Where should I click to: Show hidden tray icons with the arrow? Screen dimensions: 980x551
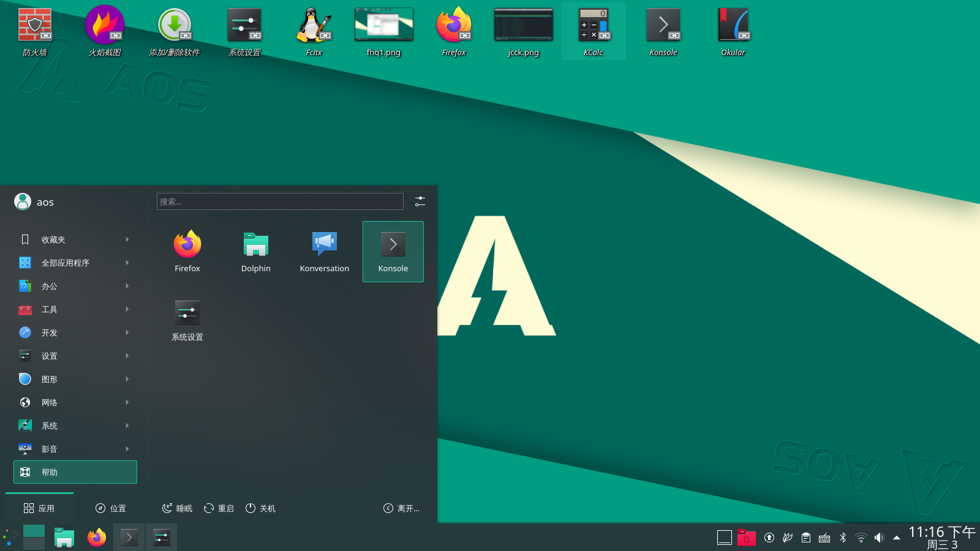897,538
